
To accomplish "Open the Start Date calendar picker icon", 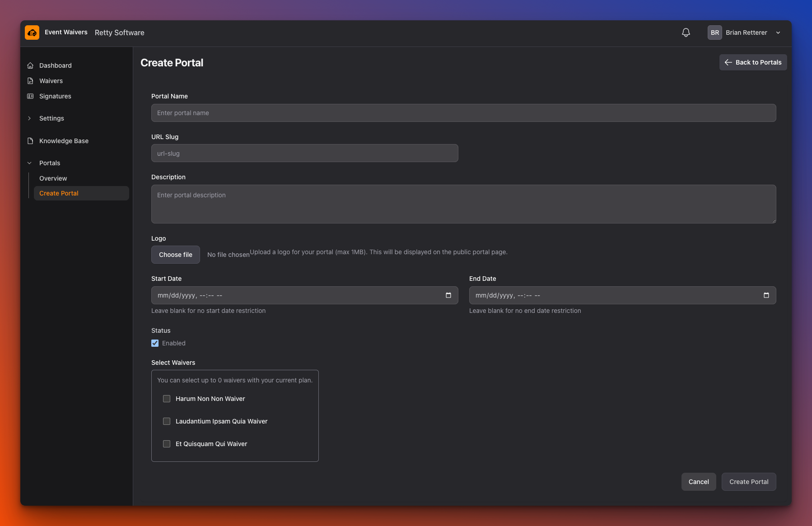I will click(448, 295).
